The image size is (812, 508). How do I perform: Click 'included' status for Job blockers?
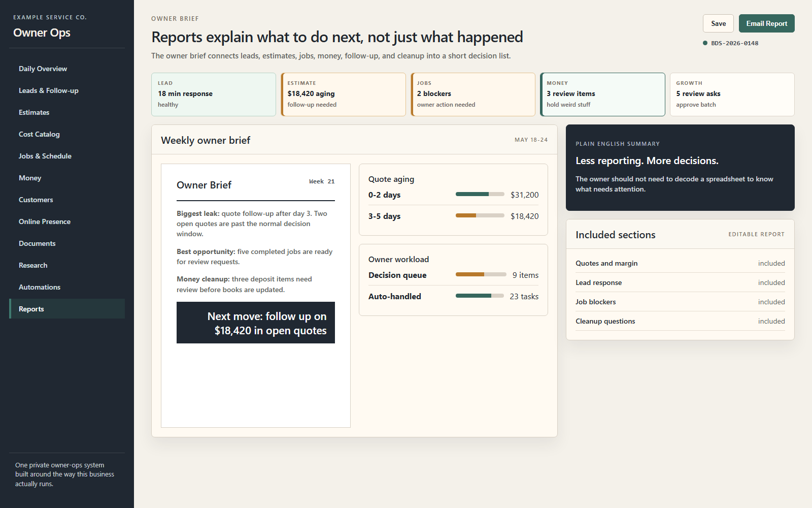tap(771, 302)
